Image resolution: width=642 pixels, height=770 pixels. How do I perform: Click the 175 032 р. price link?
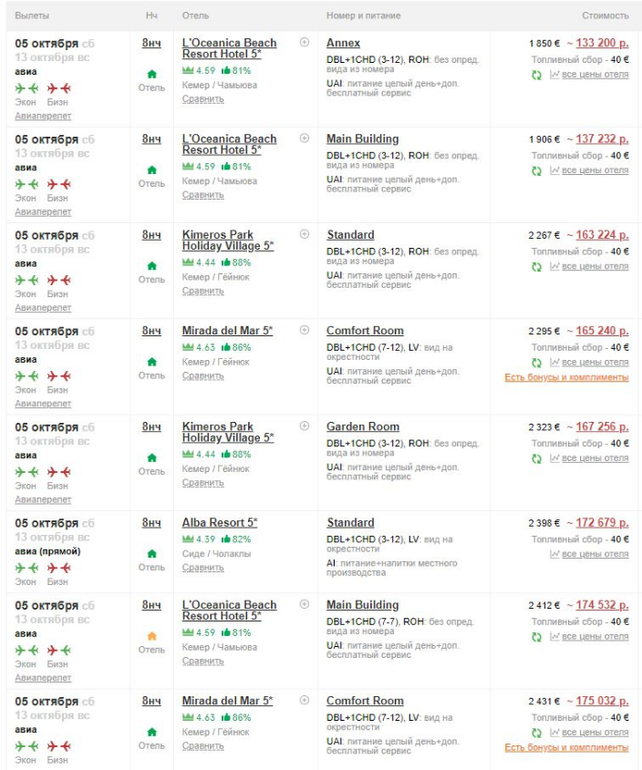pyautogui.click(x=602, y=701)
